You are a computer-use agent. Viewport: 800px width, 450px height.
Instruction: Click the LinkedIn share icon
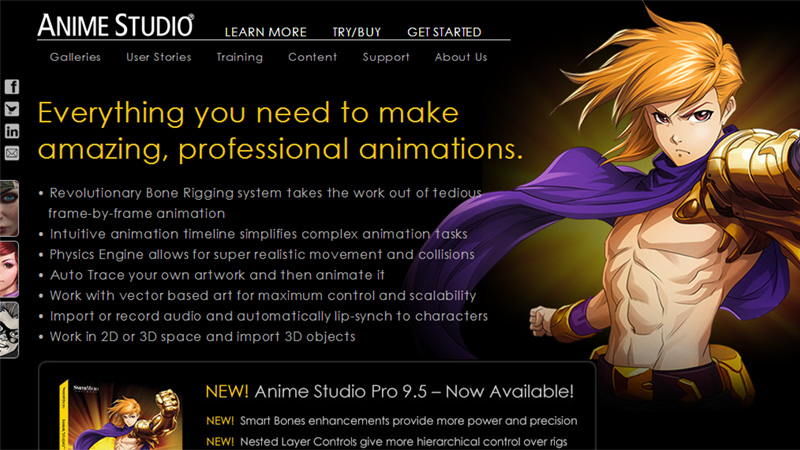coord(12,131)
